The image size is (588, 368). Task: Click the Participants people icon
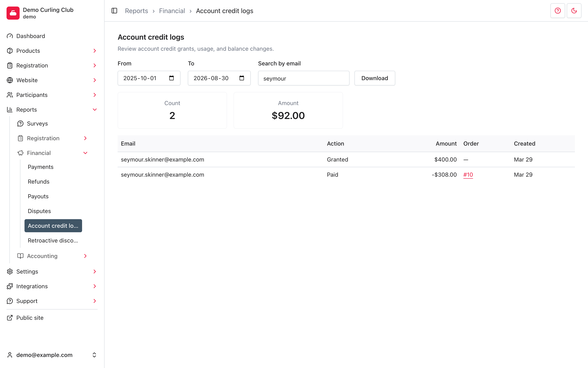pyautogui.click(x=10, y=95)
